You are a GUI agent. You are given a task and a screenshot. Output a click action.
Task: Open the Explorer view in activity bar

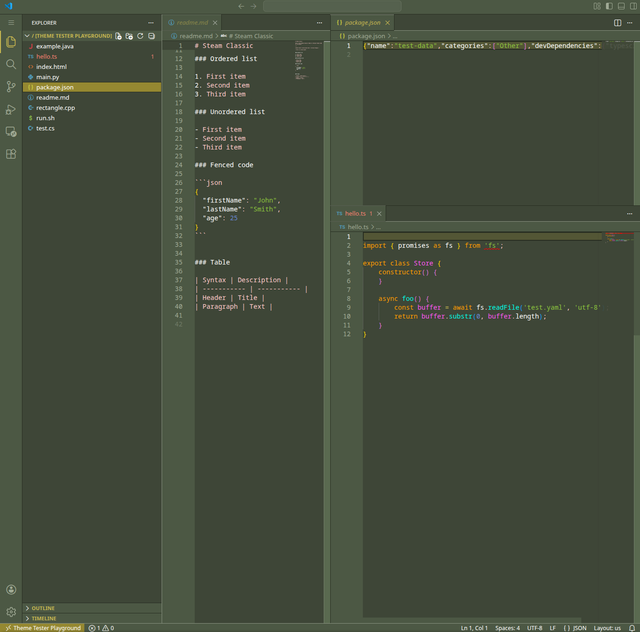pos(11,42)
